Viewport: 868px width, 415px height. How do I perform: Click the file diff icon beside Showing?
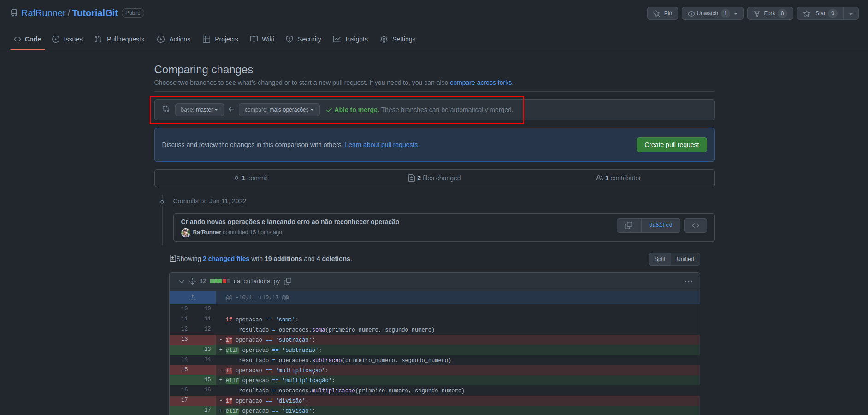tap(172, 258)
